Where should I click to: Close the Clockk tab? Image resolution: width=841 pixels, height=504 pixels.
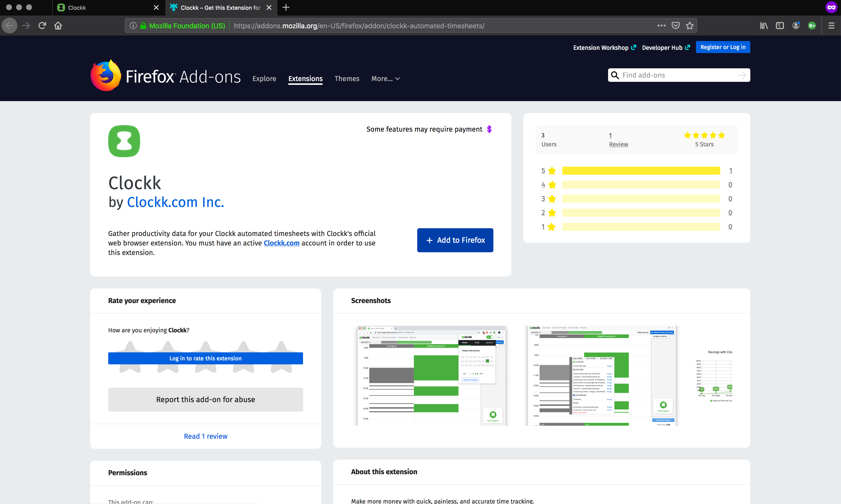(x=156, y=8)
